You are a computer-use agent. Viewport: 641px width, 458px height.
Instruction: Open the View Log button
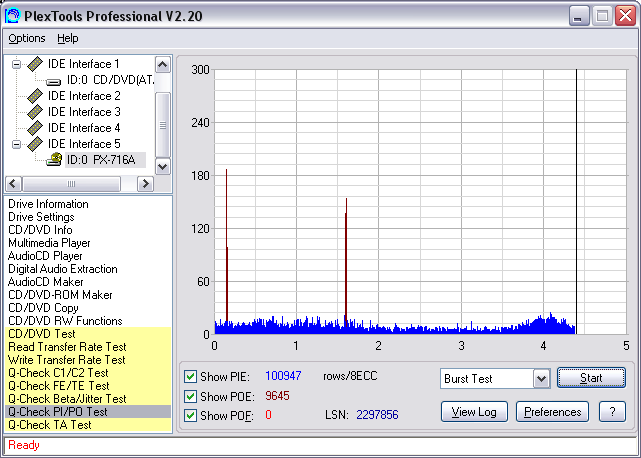click(474, 412)
